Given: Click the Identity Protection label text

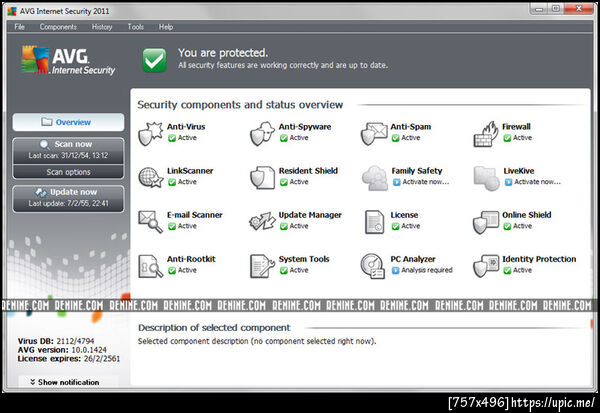Looking at the screenshot, I should click(x=539, y=259).
